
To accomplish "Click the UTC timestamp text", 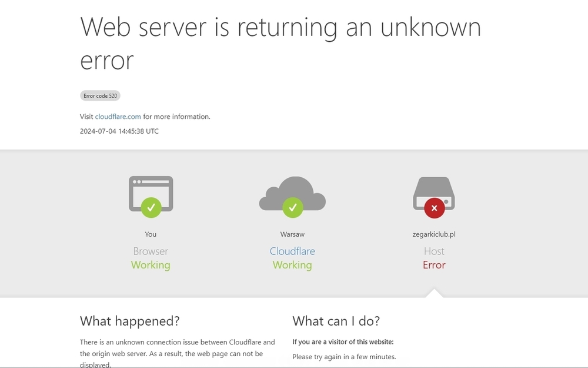I will click(x=119, y=131).
